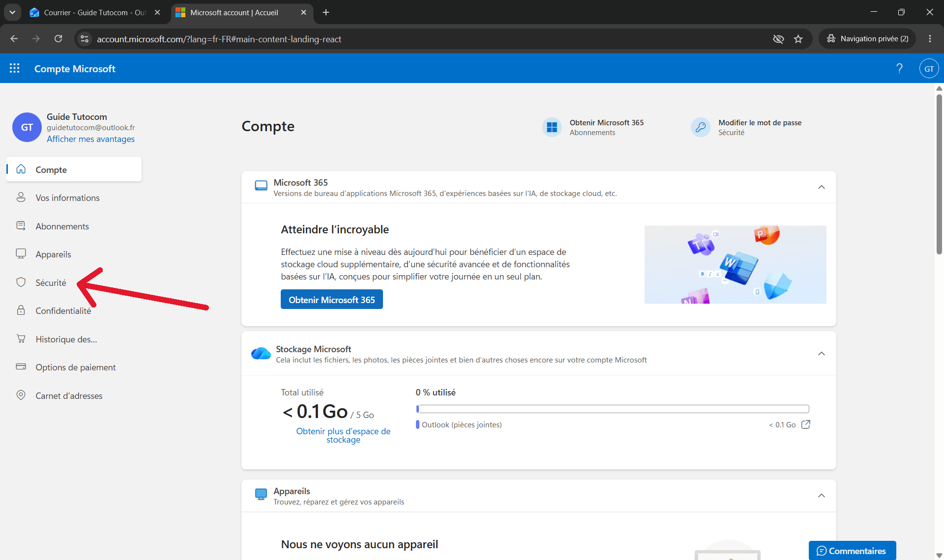Select Compte in the sidebar
Viewport: 944px width, 560px height.
click(74, 169)
